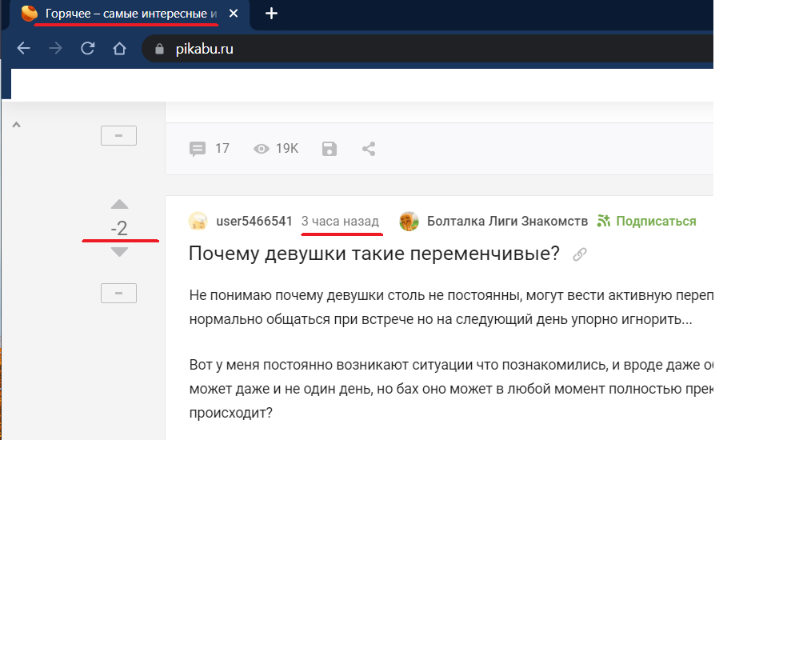Open the browser home page icon

[x=119, y=48]
